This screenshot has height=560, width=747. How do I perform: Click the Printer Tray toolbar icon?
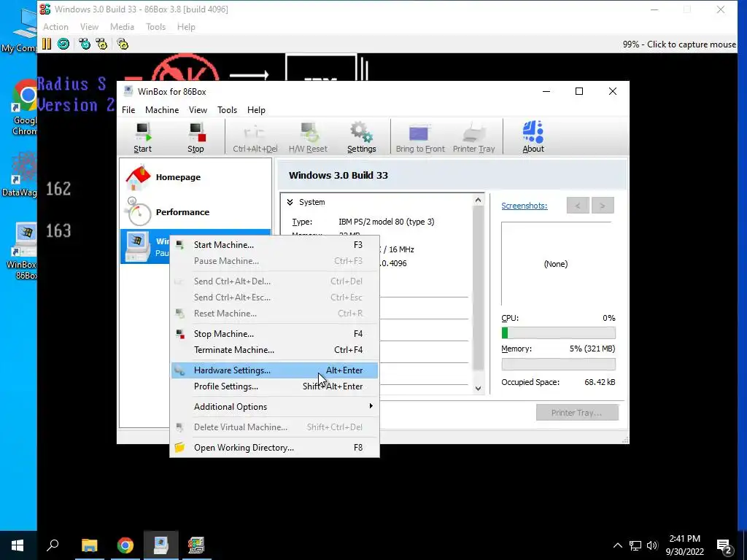click(473, 137)
